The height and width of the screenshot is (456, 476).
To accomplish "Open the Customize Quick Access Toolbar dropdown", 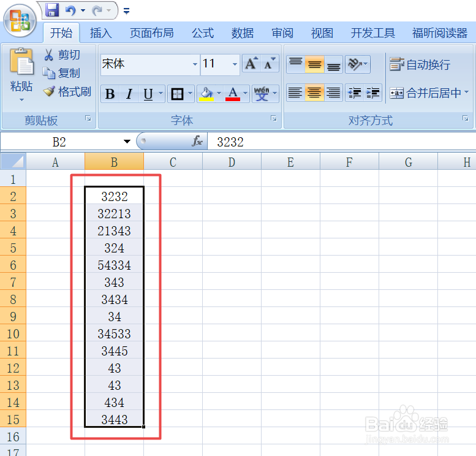I will (x=126, y=11).
